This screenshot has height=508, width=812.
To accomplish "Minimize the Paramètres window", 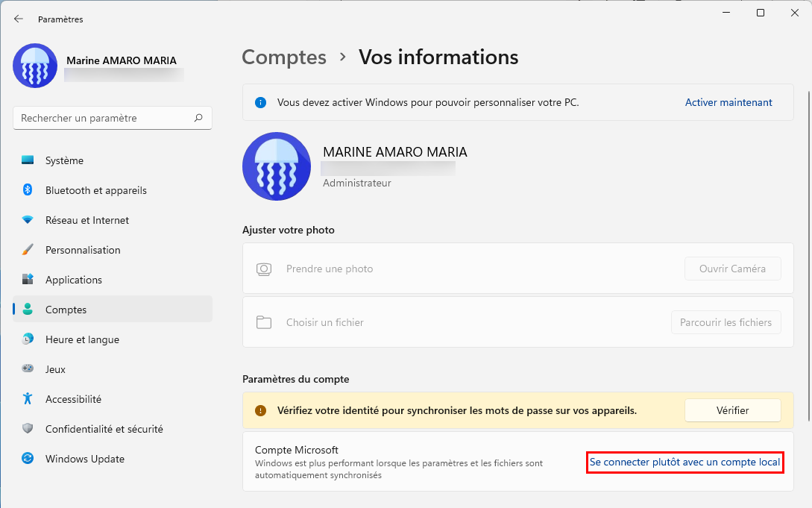I will [726, 13].
